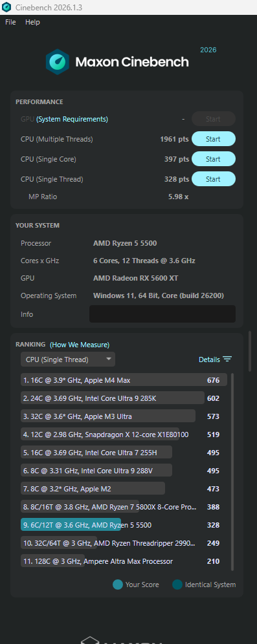This screenshot has height=644, width=257.
Task: Select the AMD Ryzen Threadripper 2990 row
Action: tap(124, 543)
